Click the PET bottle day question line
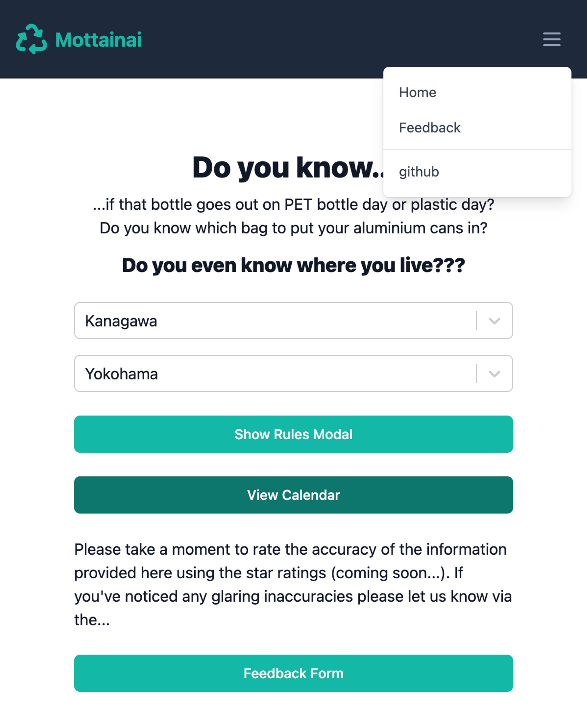The height and width of the screenshot is (728, 587). (x=293, y=205)
